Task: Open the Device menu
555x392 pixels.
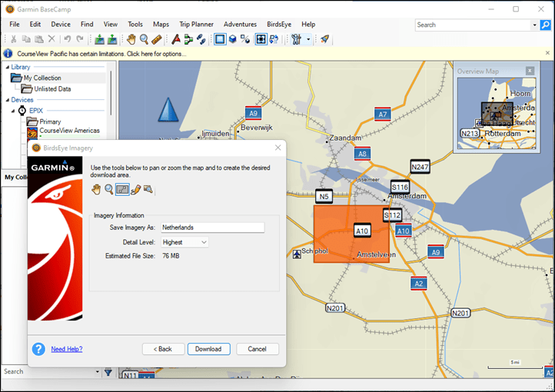Action: click(61, 24)
